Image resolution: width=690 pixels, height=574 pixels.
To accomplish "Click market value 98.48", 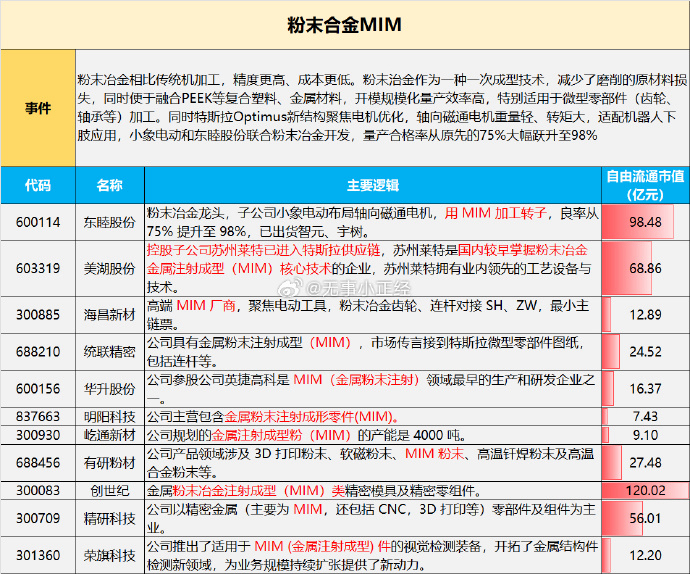I will pos(645,222).
